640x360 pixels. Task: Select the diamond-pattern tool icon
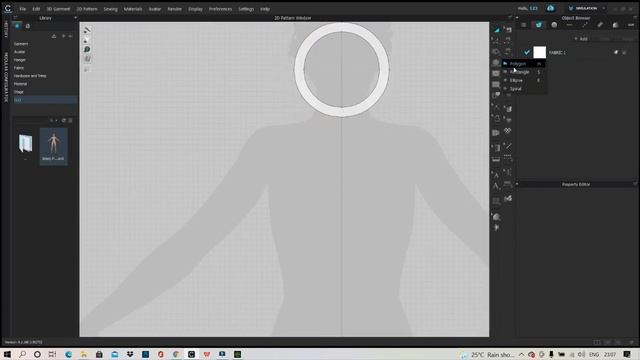[508, 131]
